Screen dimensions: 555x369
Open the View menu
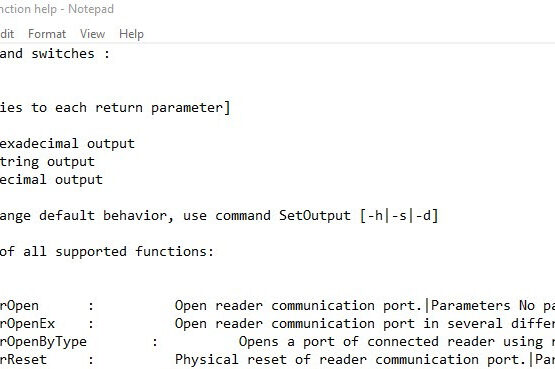pyautogui.click(x=92, y=34)
